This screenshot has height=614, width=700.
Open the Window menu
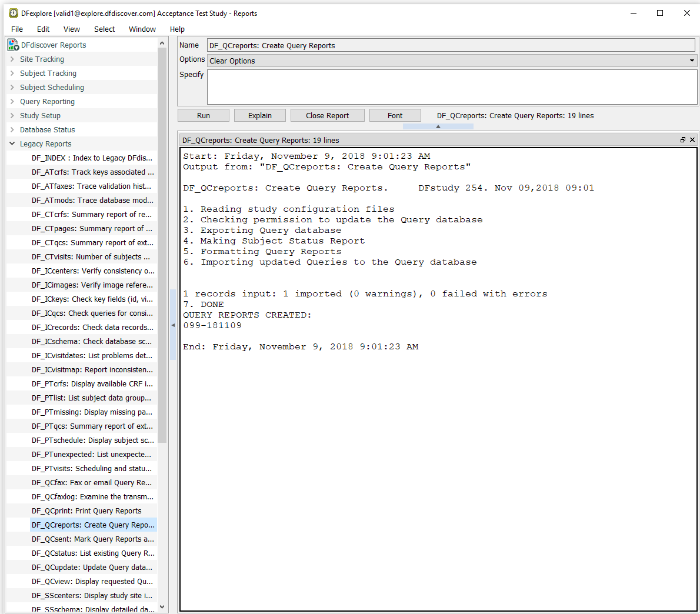coord(142,29)
